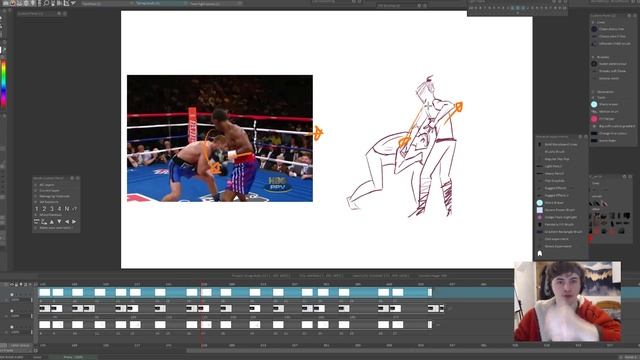The width and height of the screenshot is (640, 360).
Task: Select the cyan circle preset in tool presets list
Action: [x=540, y=202]
